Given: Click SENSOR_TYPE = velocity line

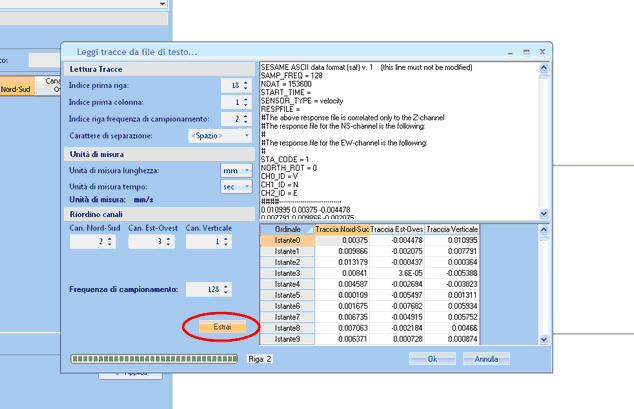Looking at the screenshot, I should (302, 101).
